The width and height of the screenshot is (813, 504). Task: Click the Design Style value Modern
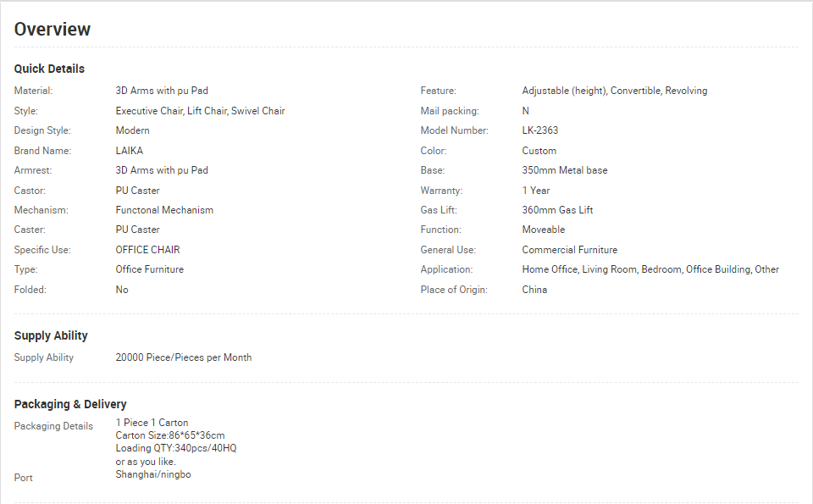pyautogui.click(x=132, y=130)
